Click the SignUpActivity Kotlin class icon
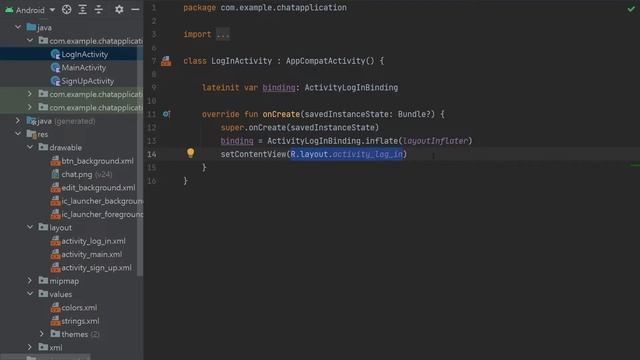 click(56, 81)
